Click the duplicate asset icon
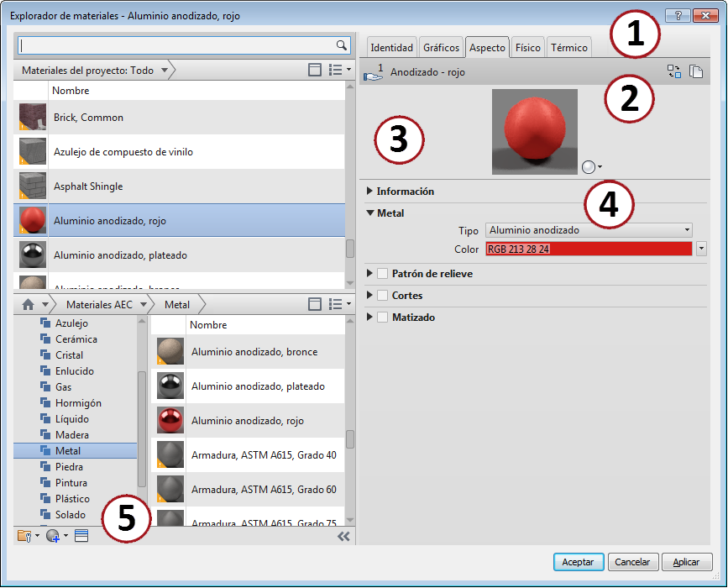This screenshot has width=728, height=588. click(696, 71)
